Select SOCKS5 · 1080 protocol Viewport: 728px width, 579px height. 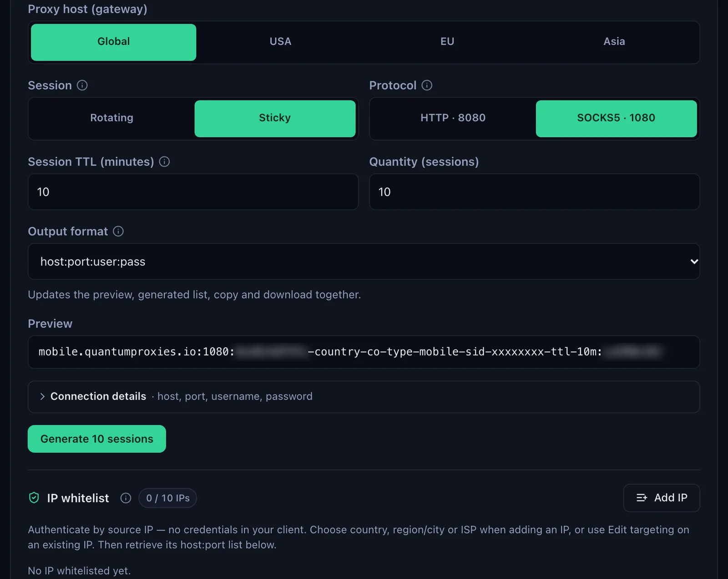pyautogui.click(x=616, y=118)
